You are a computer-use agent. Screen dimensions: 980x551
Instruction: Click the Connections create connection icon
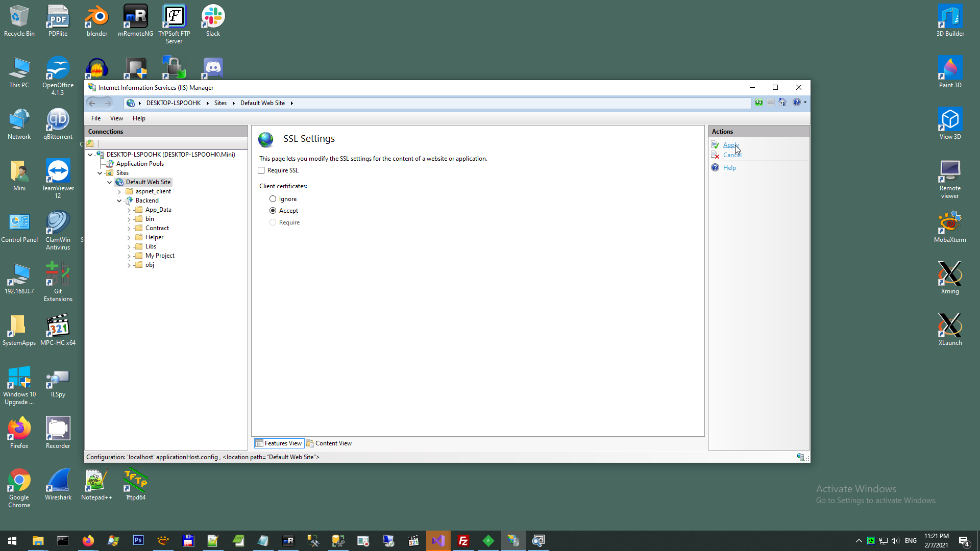(90, 143)
